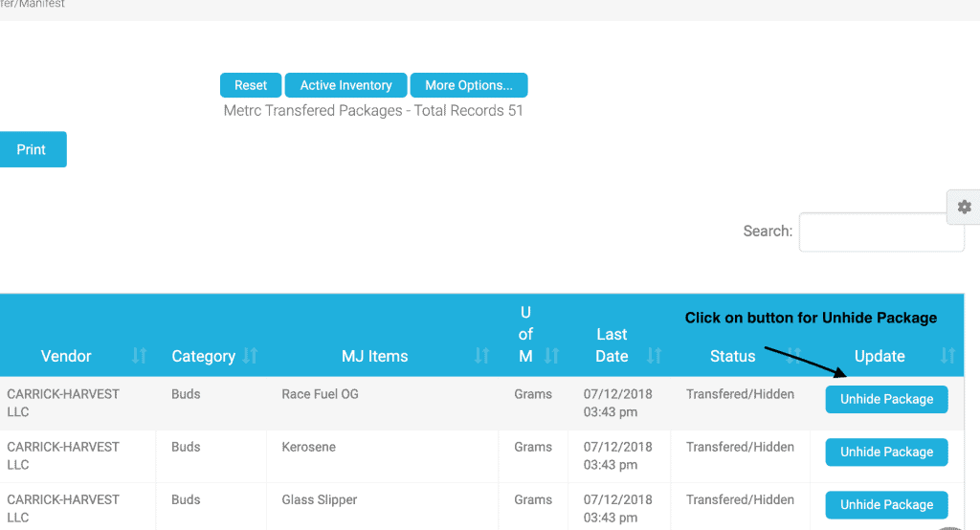Print the package list

point(32,149)
